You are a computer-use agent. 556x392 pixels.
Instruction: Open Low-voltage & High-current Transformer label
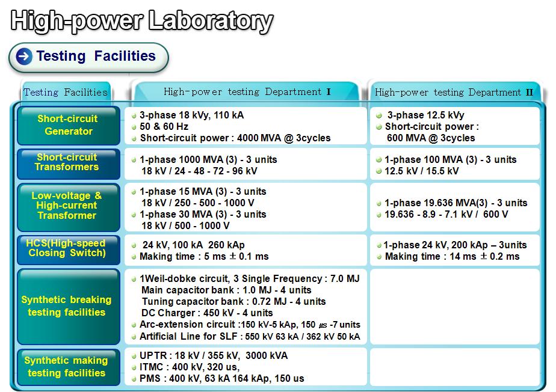tap(69, 207)
